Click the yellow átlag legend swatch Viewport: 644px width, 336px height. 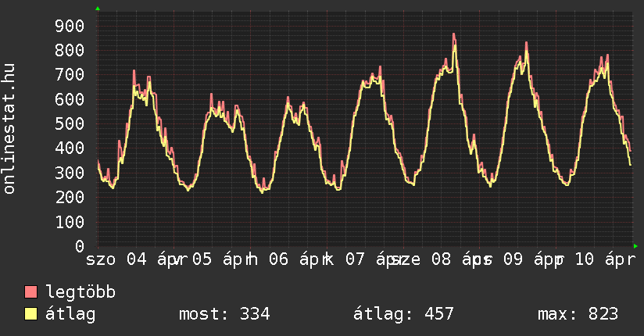pyautogui.click(x=31, y=314)
